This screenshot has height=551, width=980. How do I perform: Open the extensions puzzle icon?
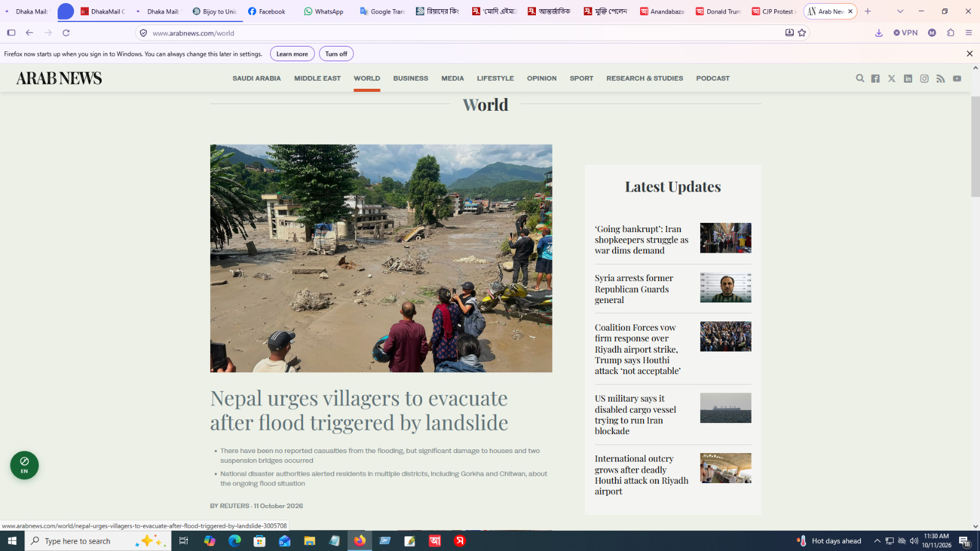coord(951,33)
